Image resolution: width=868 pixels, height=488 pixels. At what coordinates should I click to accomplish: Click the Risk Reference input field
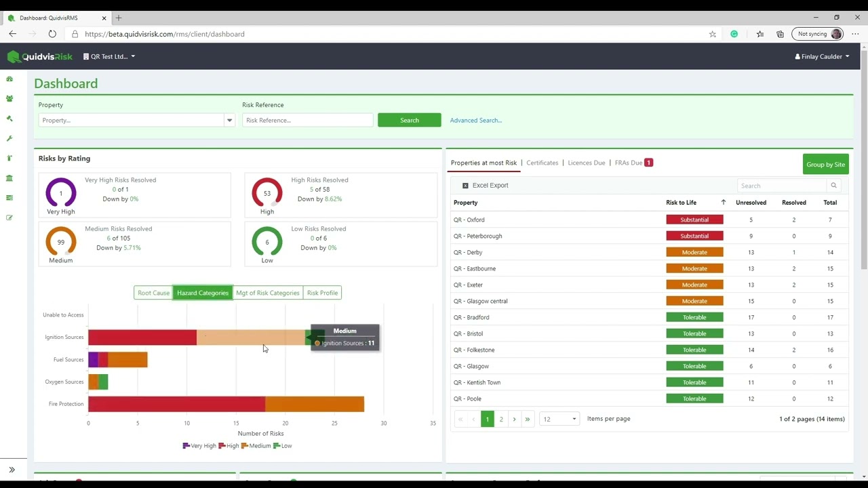click(x=307, y=121)
